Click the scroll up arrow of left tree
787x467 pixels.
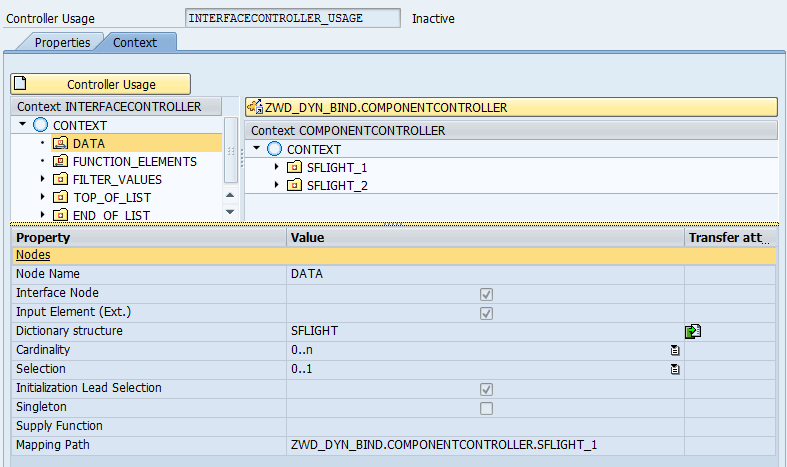click(230, 195)
